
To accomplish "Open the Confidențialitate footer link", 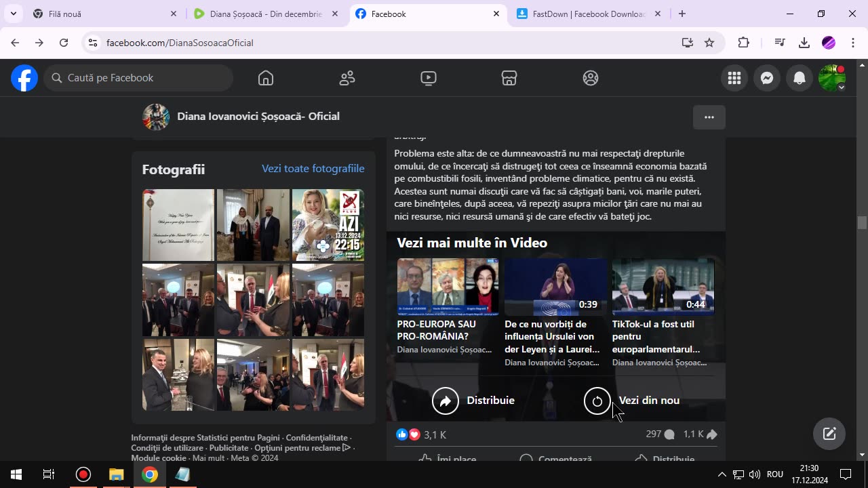I will pyautogui.click(x=317, y=438).
